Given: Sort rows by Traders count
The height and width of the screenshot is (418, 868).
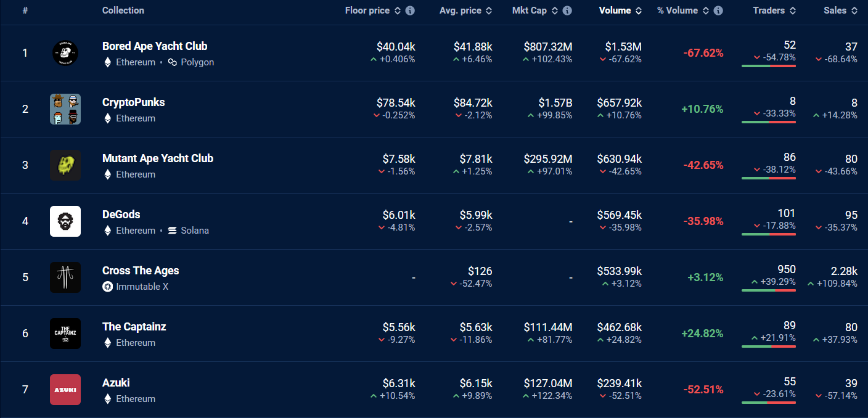Looking at the screenshot, I should click(x=774, y=10).
